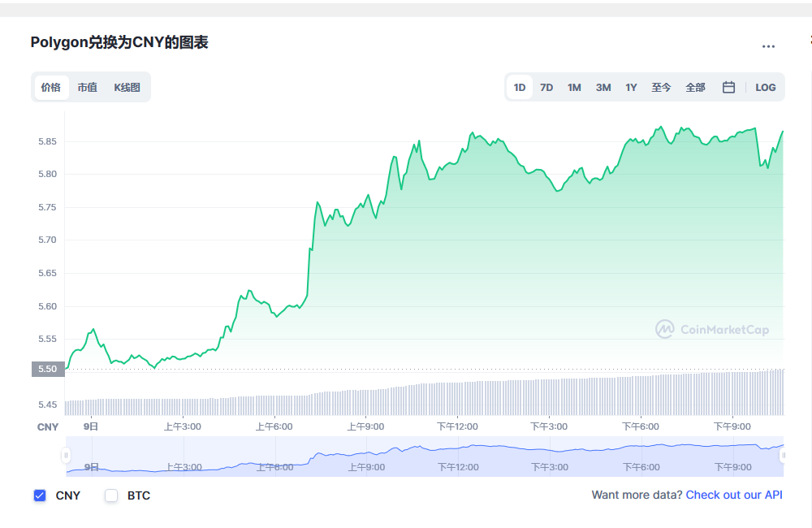
Task: Toggle the CNY currency checkbox
Action: 40,496
